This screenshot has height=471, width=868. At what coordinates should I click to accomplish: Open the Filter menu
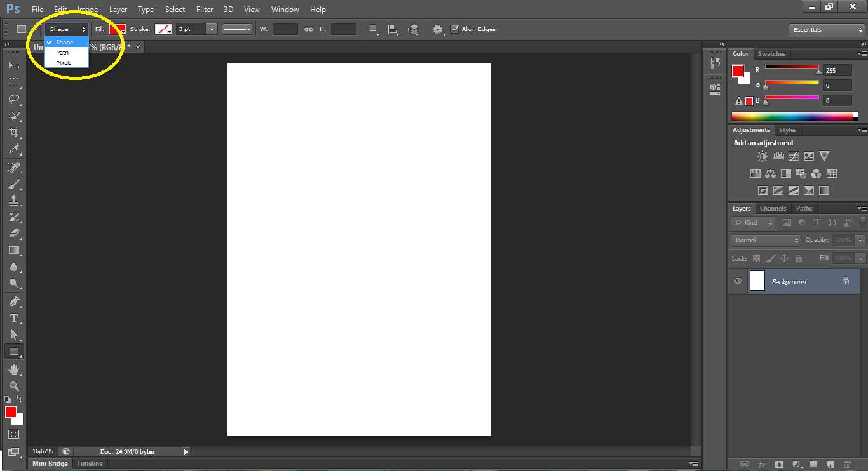[x=204, y=9]
